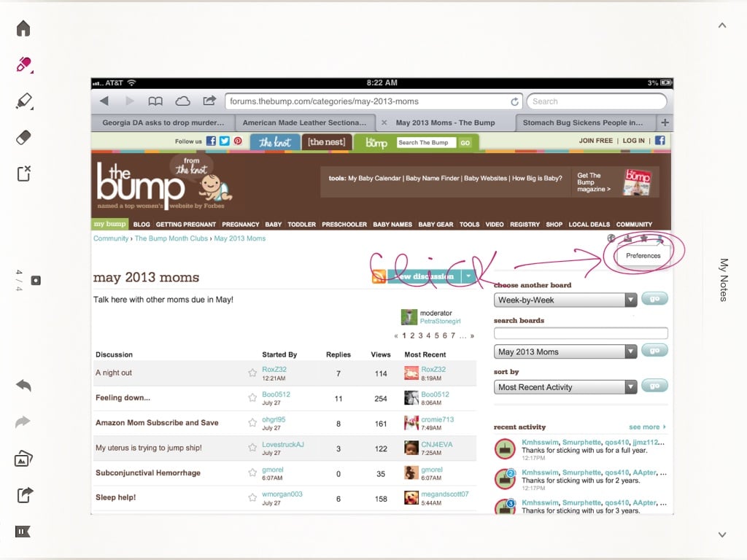Open the PREGNANCY nav menu
Image resolution: width=747 pixels, height=560 pixels.
click(x=241, y=225)
